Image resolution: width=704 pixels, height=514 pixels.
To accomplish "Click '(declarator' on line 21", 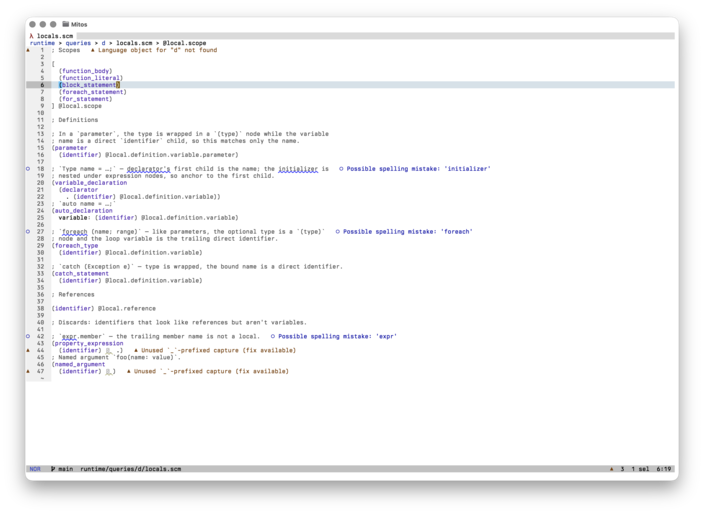I will click(78, 190).
